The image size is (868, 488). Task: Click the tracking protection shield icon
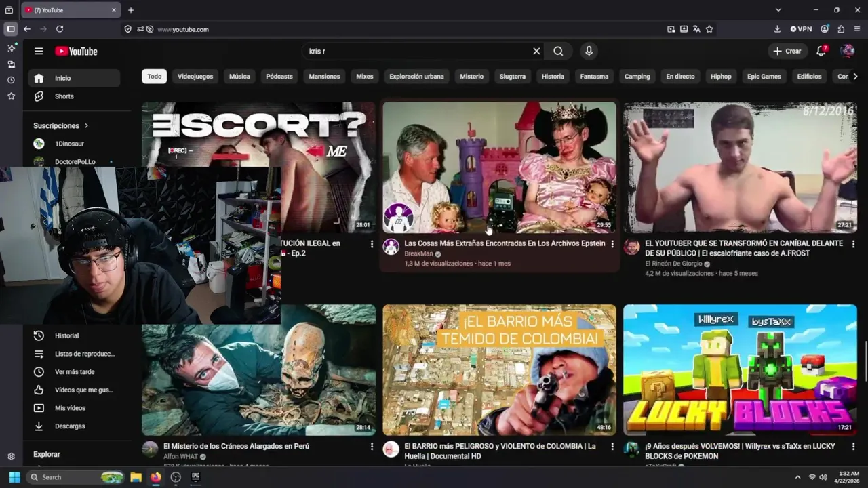[127, 29]
